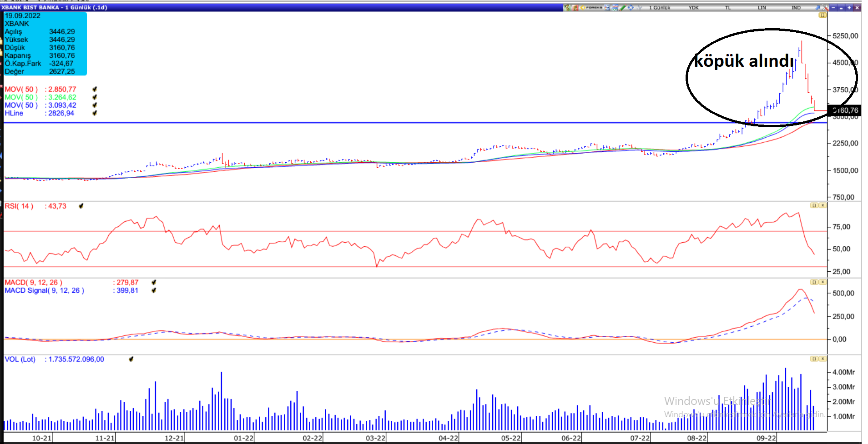Close the VOL volume pane
Image resolution: width=868 pixels, height=444 pixels.
click(823, 359)
